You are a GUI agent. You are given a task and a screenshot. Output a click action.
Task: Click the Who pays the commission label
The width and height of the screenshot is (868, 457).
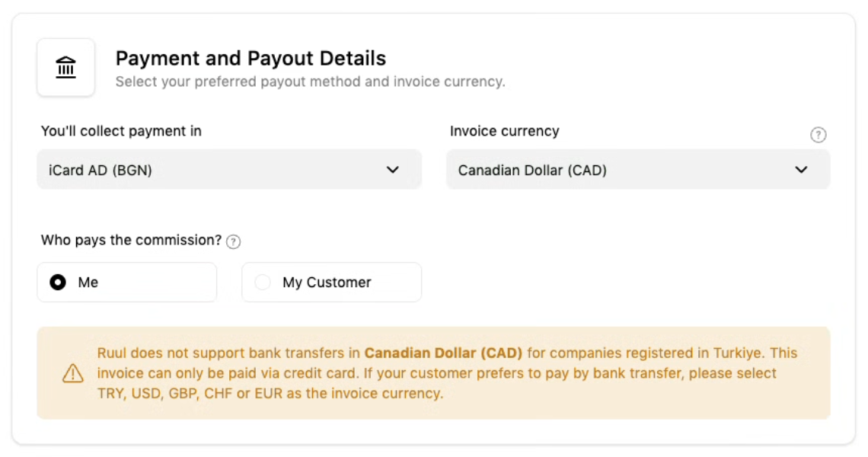click(131, 241)
